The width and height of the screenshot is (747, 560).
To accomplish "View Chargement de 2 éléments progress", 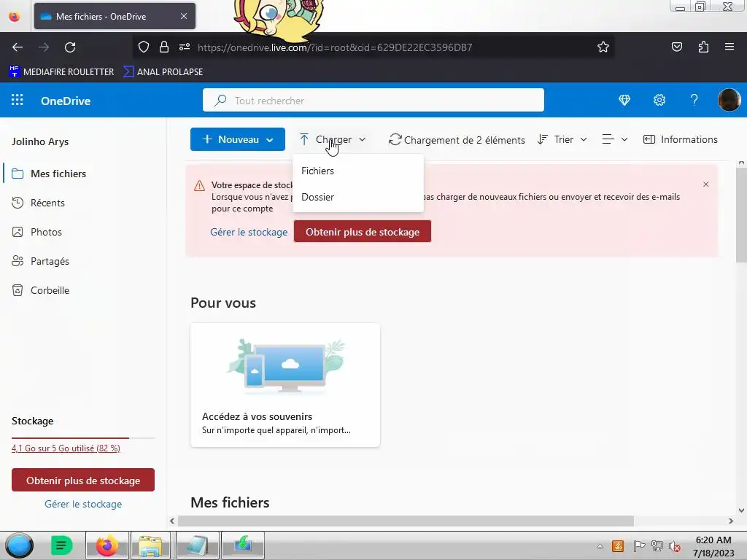I will coord(457,140).
